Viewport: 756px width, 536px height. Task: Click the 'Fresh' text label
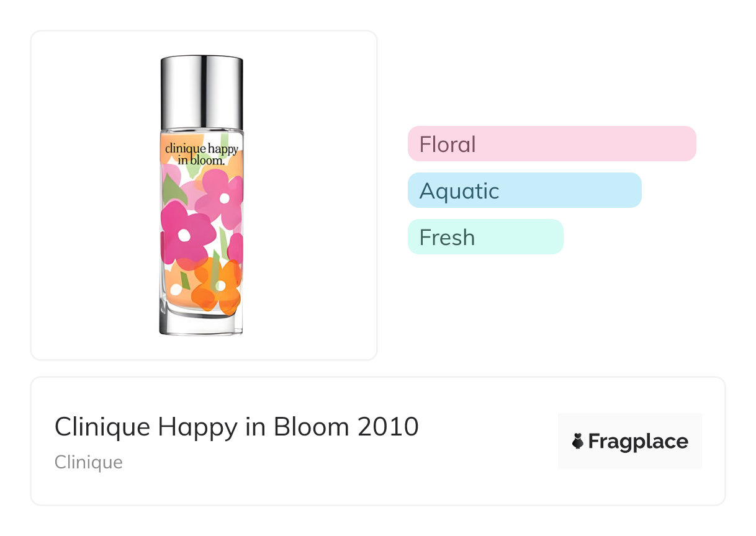447,238
